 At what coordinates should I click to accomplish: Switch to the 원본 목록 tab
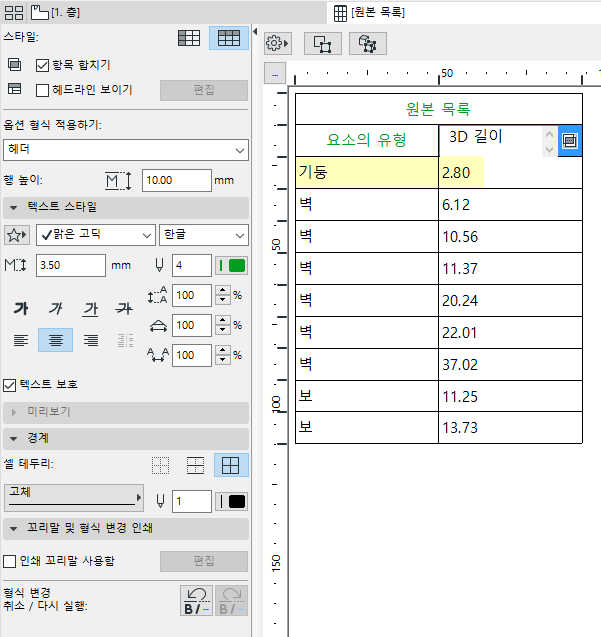pos(369,13)
